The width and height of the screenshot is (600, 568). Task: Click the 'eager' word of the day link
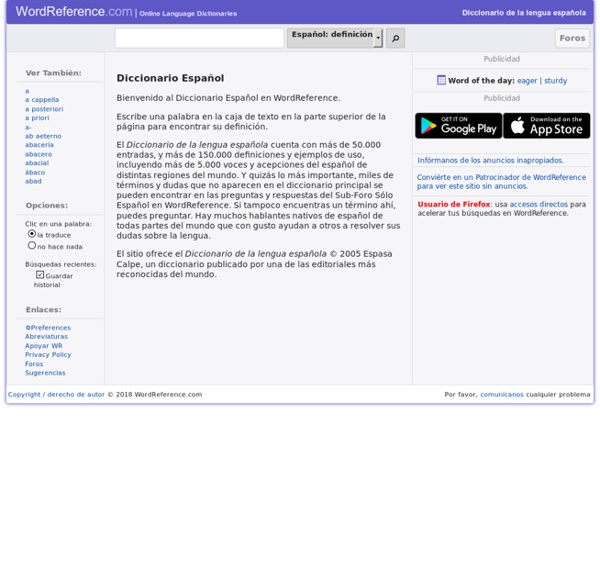527,81
